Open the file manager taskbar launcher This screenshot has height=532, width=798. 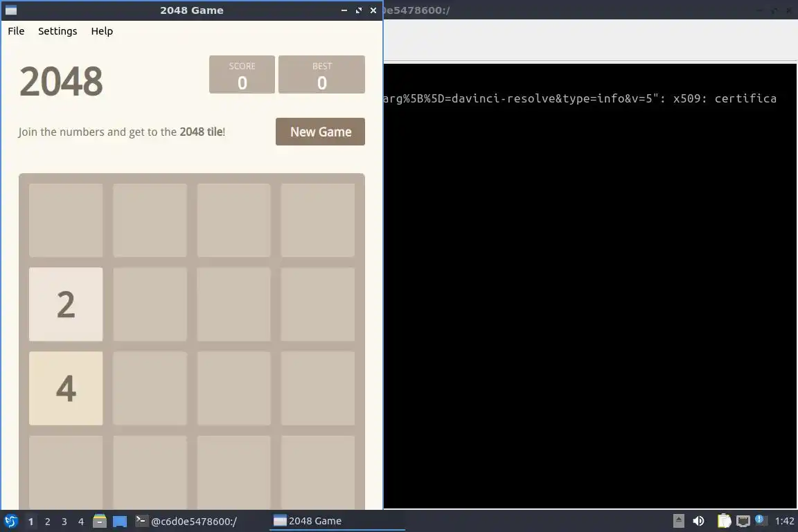pyautogui.click(x=100, y=521)
